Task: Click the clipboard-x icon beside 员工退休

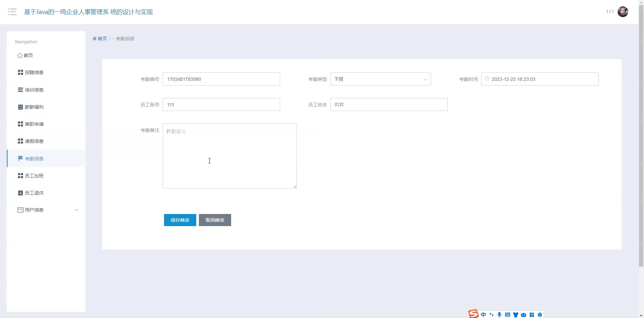Action: tap(20, 193)
